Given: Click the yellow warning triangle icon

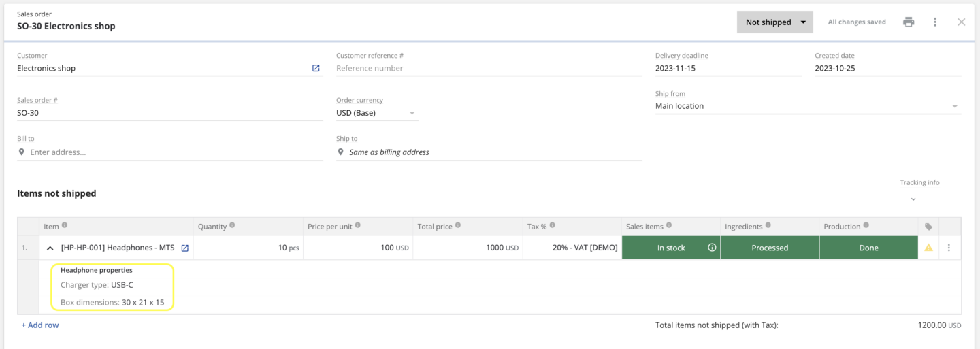Looking at the screenshot, I should click(x=928, y=248).
